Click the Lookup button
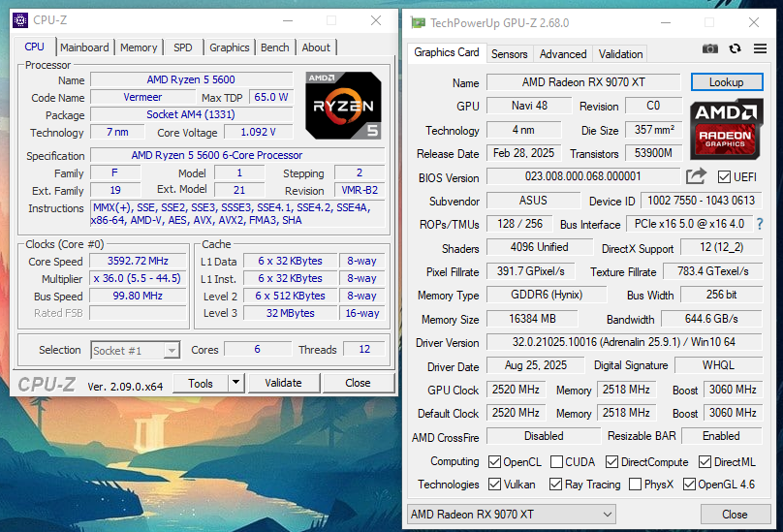Viewport: 783px width, 532px height. (x=727, y=82)
